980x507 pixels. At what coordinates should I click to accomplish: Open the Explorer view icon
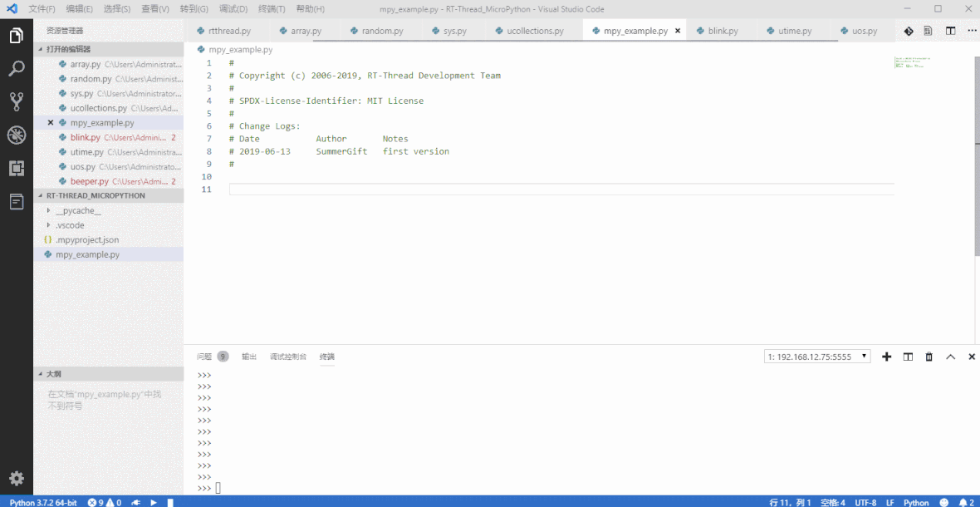coord(17,37)
